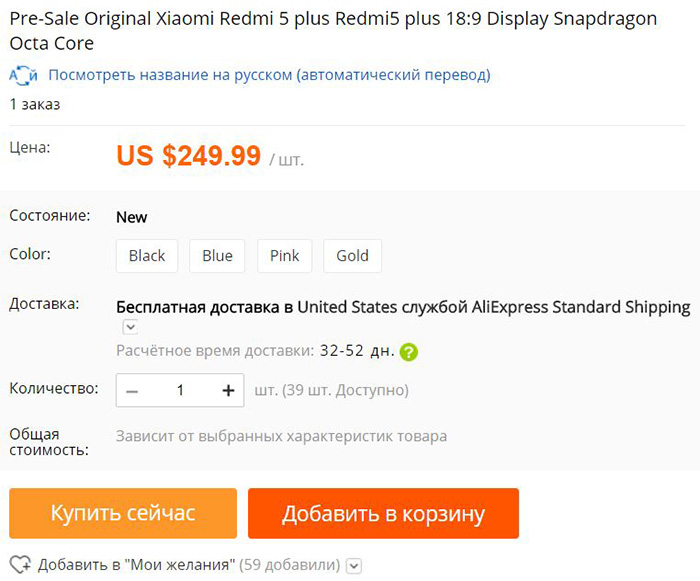Screen dimensions: 700x581
Task: Click the automatic translation icon
Action: [23, 75]
